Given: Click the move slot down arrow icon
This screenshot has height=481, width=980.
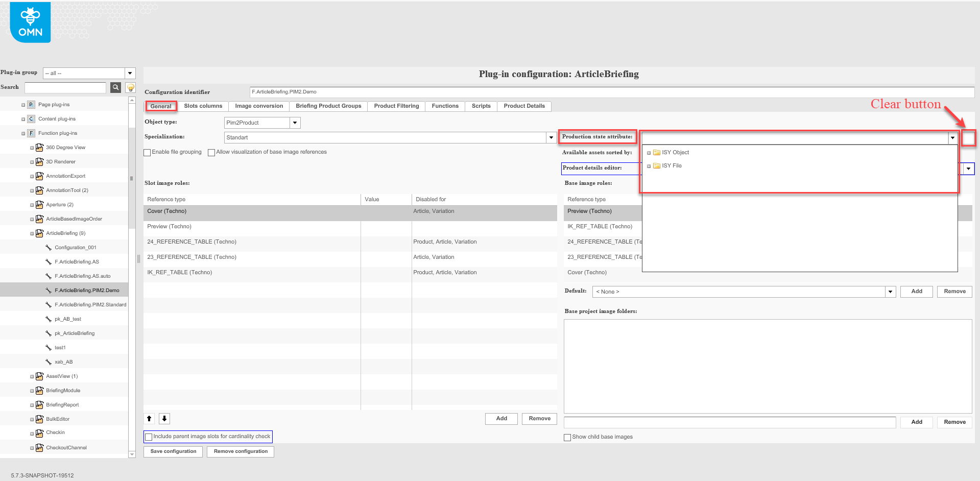Looking at the screenshot, I should click(x=164, y=418).
